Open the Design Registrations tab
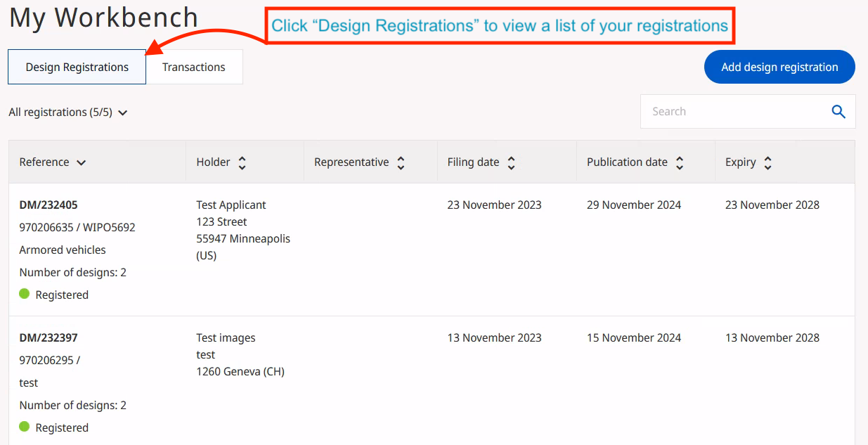The width and height of the screenshot is (868, 445). pos(77,67)
